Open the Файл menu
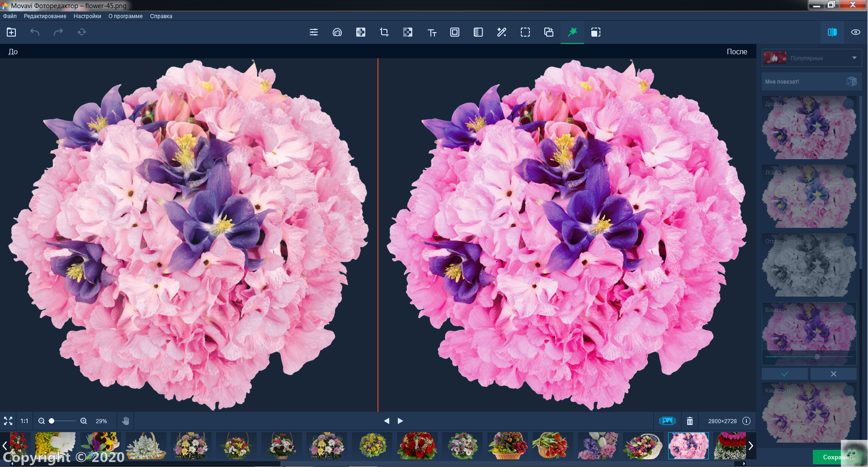868x467 pixels. 10,16
